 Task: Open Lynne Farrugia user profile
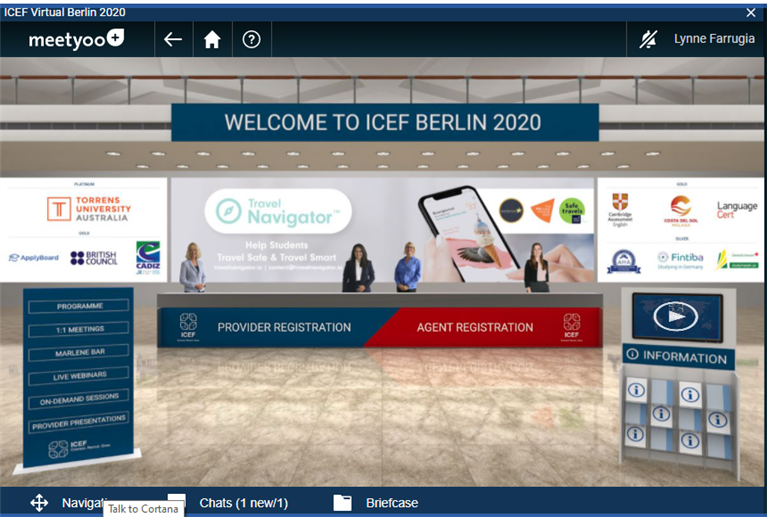pos(714,39)
